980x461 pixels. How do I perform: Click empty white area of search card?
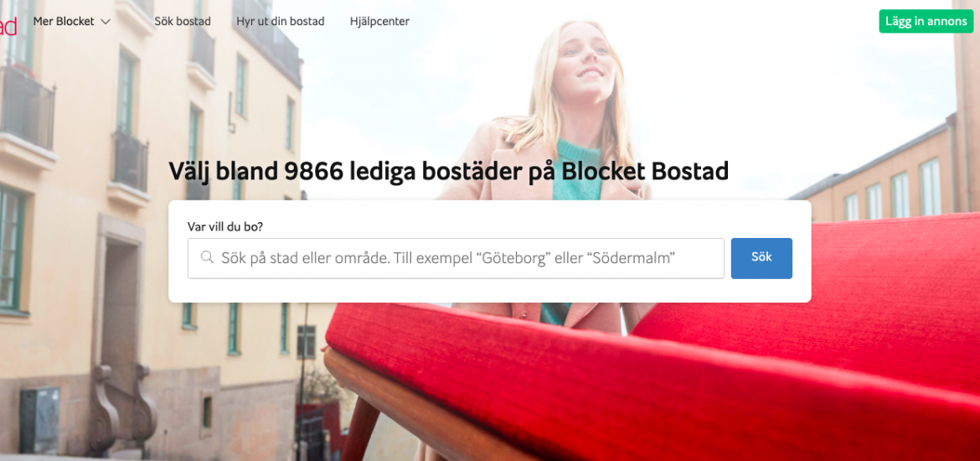coord(487,290)
